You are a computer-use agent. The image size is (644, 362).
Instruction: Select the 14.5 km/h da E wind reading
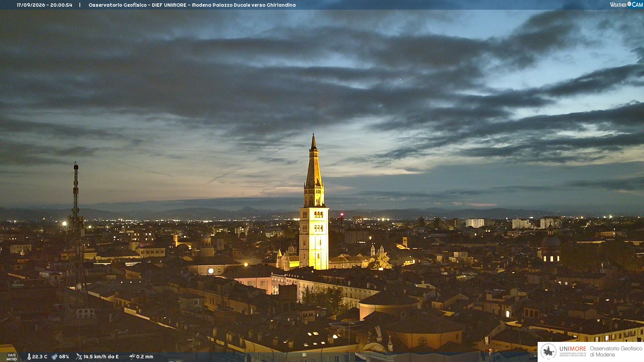[x=101, y=357]
